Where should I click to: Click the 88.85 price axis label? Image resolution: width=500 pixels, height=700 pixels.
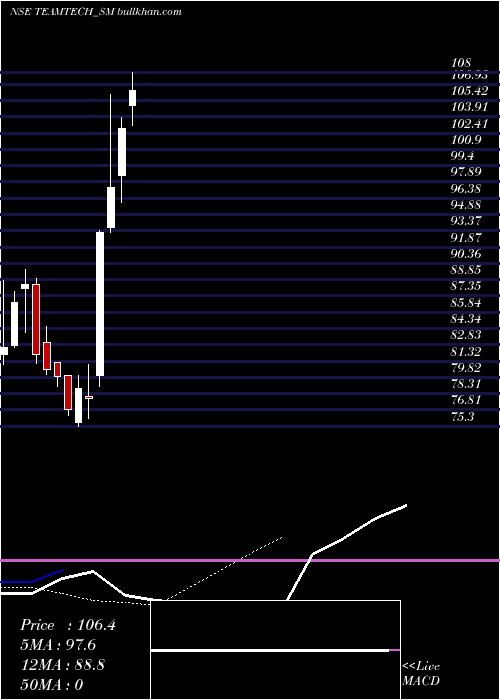coord(466,270)
